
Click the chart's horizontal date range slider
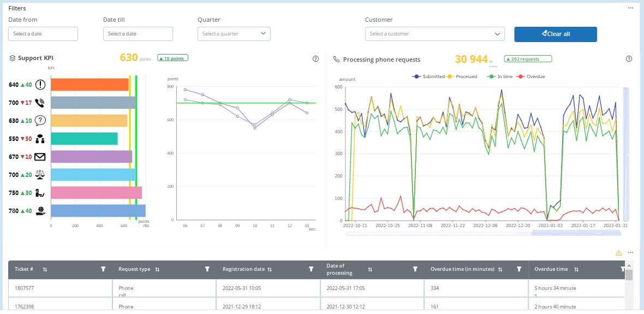(x=576, y=234)
